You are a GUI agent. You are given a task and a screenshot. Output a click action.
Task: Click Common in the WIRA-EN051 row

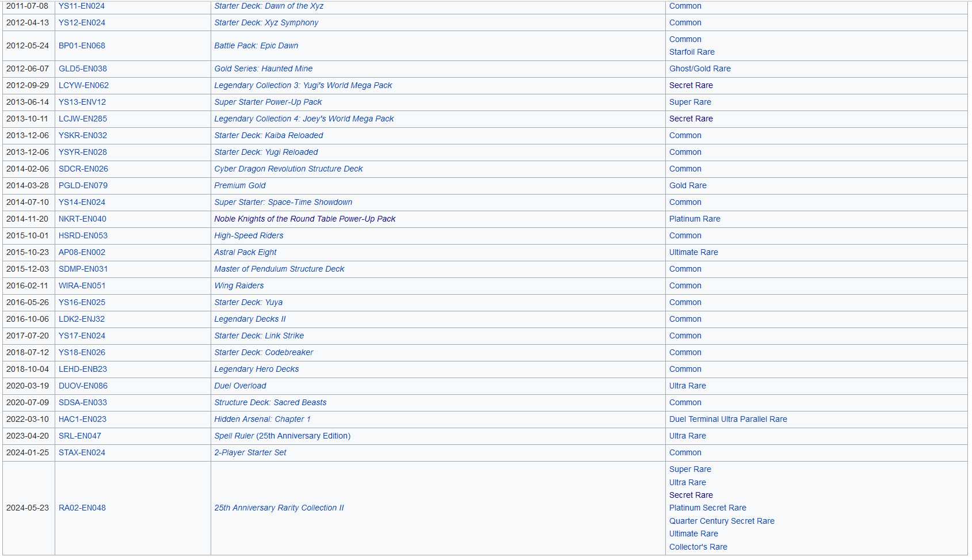(x=685, y=285)
